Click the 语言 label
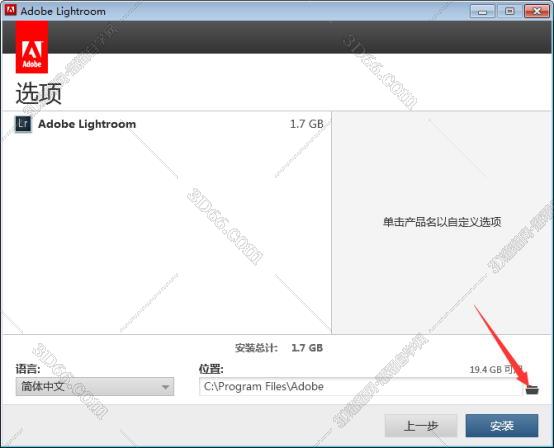 [28, 369]
